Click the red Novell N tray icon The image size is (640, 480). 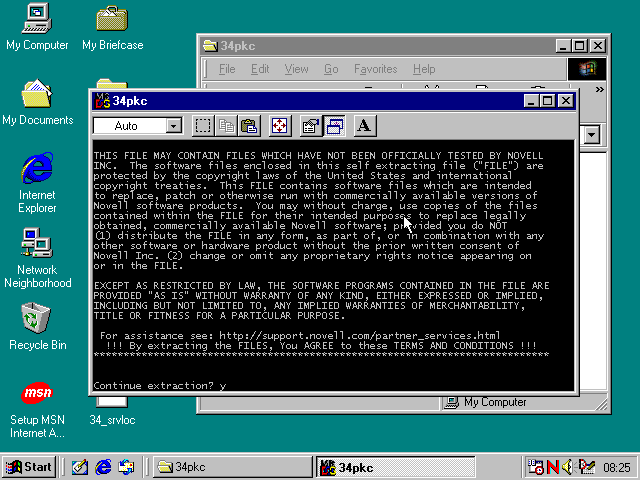(553, 467)
